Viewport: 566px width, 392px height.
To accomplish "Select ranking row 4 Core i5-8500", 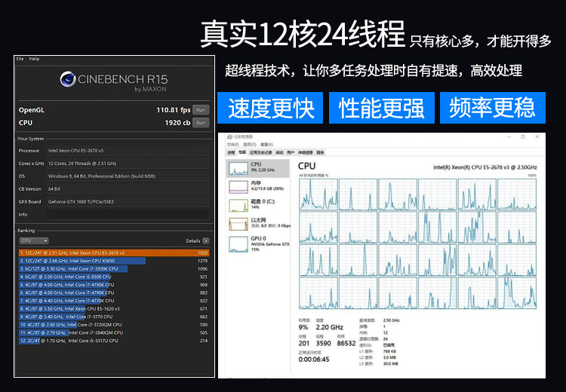I will tap(114, 277).
